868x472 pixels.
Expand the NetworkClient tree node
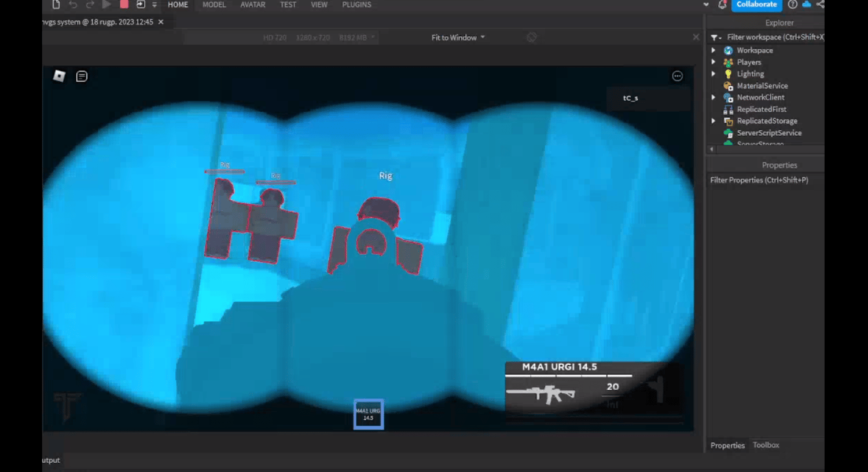click(x=713, y=97)
